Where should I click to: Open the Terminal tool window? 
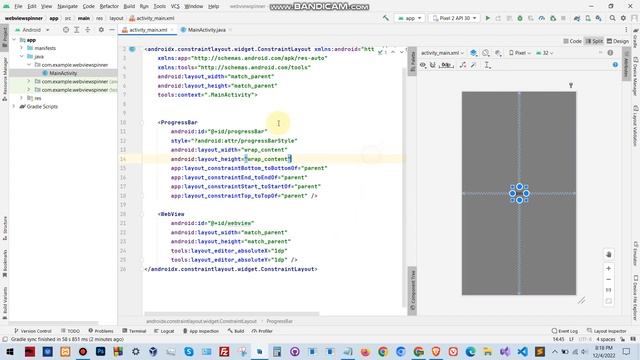coord(134,331)
